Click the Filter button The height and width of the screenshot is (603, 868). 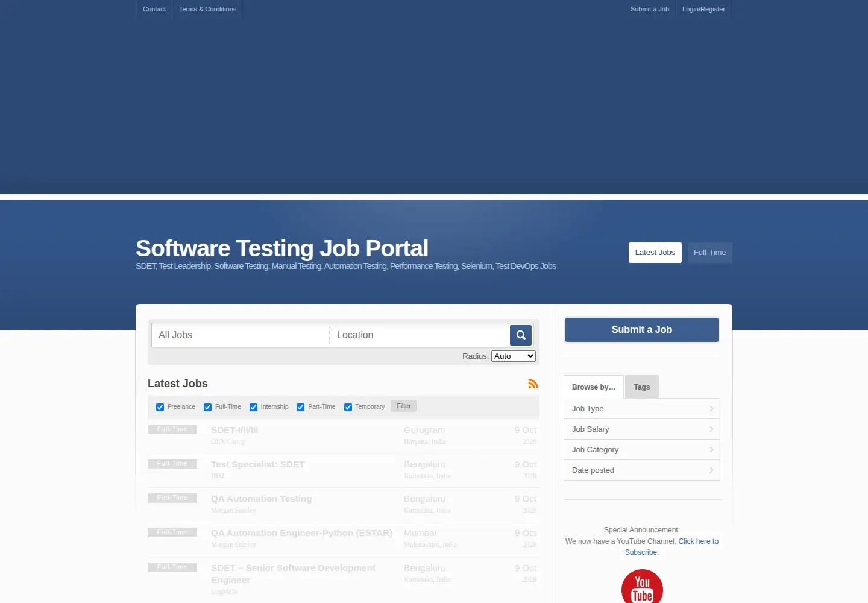click(404, 406)
